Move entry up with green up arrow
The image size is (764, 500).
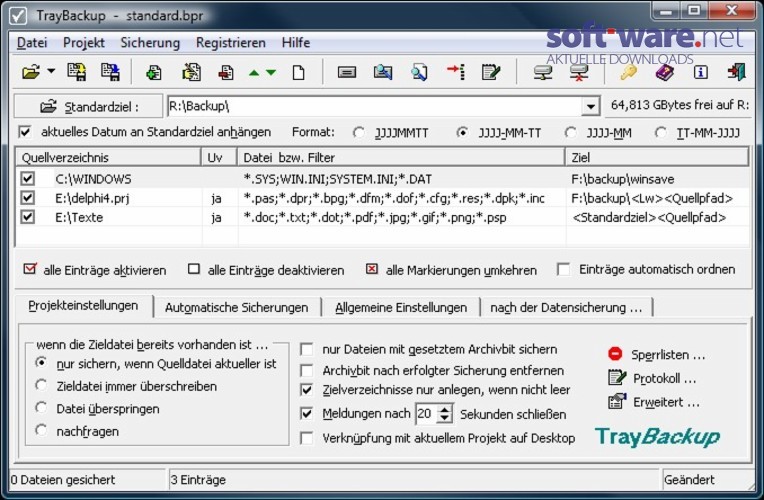pyautogui.click(x=254, y=73)
